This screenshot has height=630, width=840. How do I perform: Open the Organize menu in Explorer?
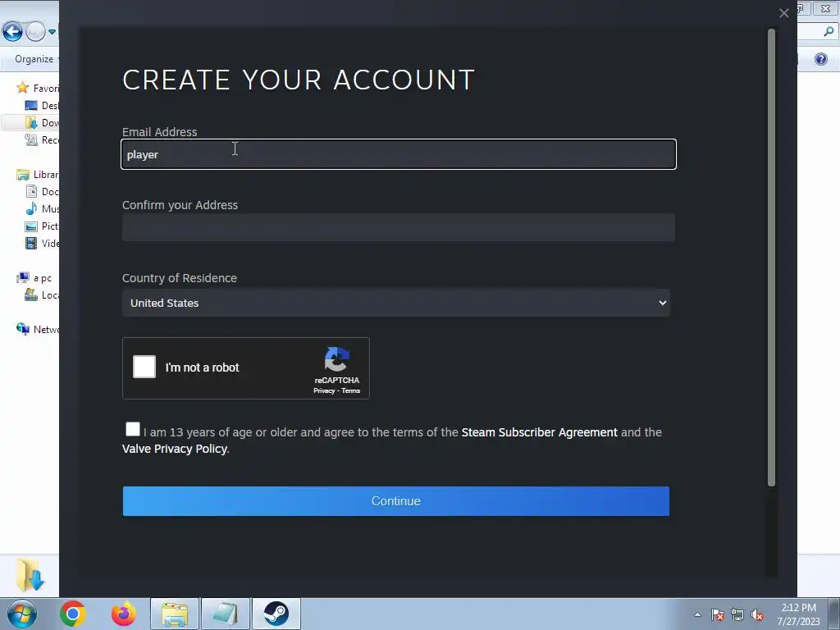click(x=34, y=59)
